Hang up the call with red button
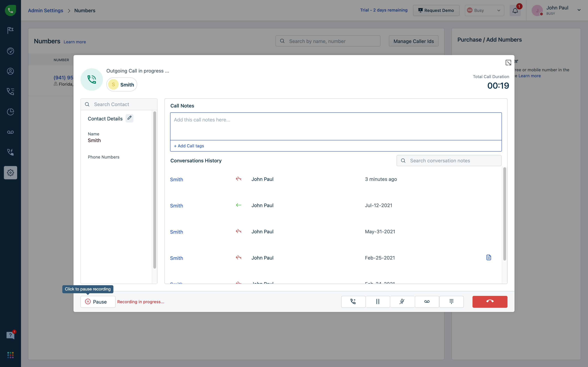The image size is (588, 367). (490, 301)
